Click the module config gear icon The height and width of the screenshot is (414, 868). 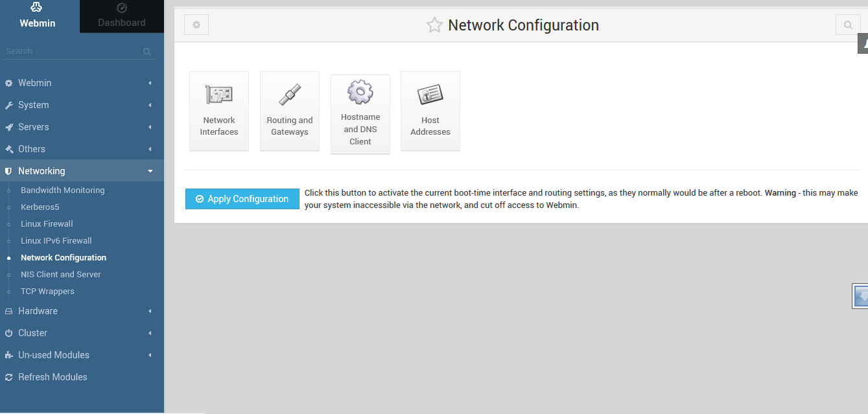[x=196, y=25]
